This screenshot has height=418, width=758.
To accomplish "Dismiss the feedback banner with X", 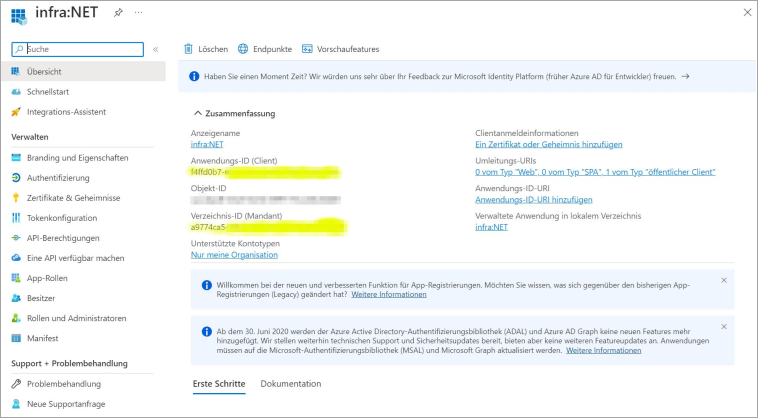I will [724, 75].
